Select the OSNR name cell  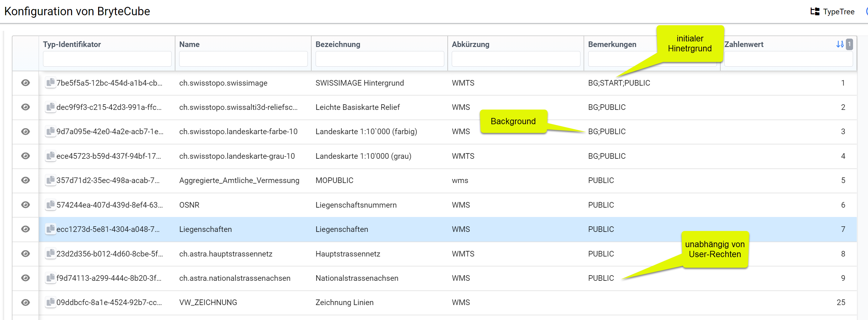coord(189,205)
